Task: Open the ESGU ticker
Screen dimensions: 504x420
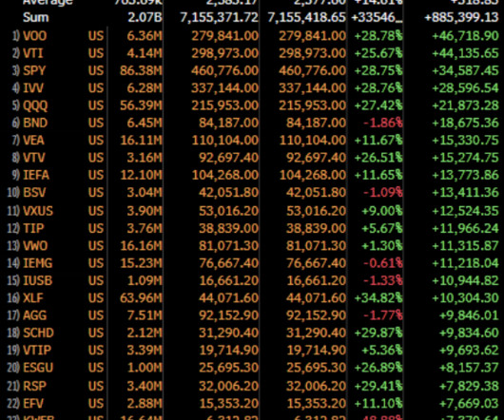Action: click(38, 368)
